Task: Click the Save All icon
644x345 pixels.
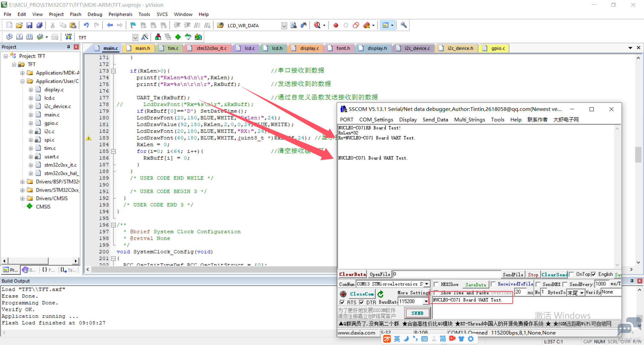Action: click(x=40, y=25)
